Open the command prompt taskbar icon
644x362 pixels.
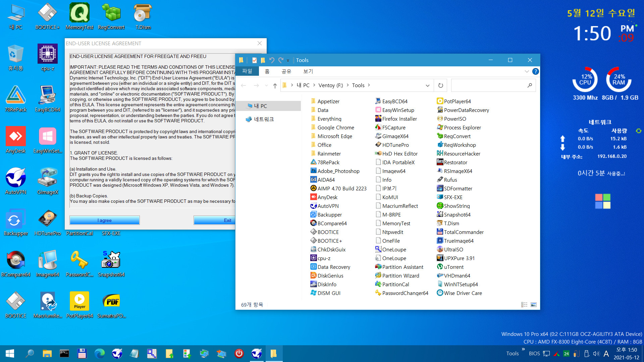point(64,354)
